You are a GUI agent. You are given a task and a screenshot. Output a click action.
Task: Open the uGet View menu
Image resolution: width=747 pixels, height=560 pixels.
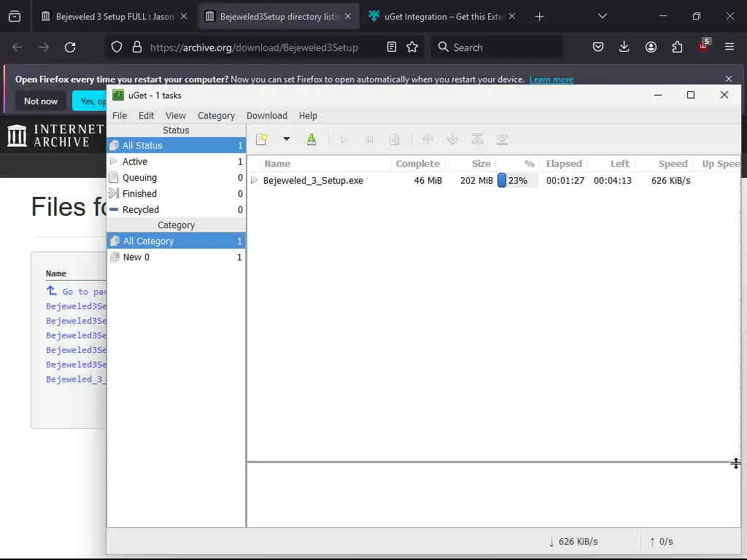(x=176, y=116)
